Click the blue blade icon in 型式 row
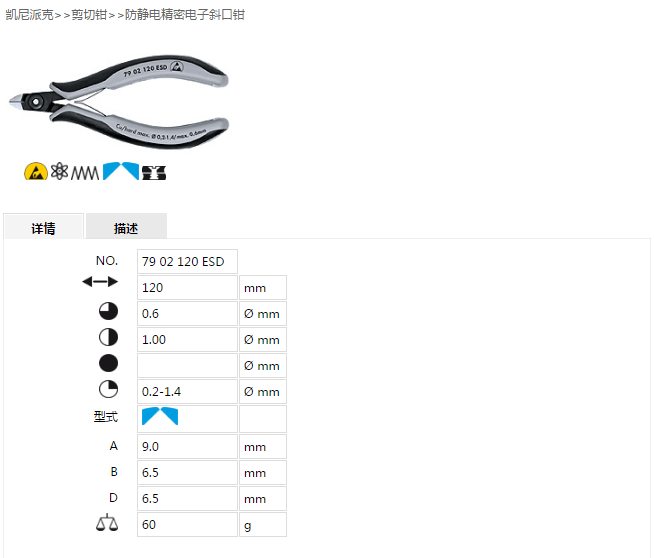The width and height of the screenshot is (654, 558). [x=160, y=417]
